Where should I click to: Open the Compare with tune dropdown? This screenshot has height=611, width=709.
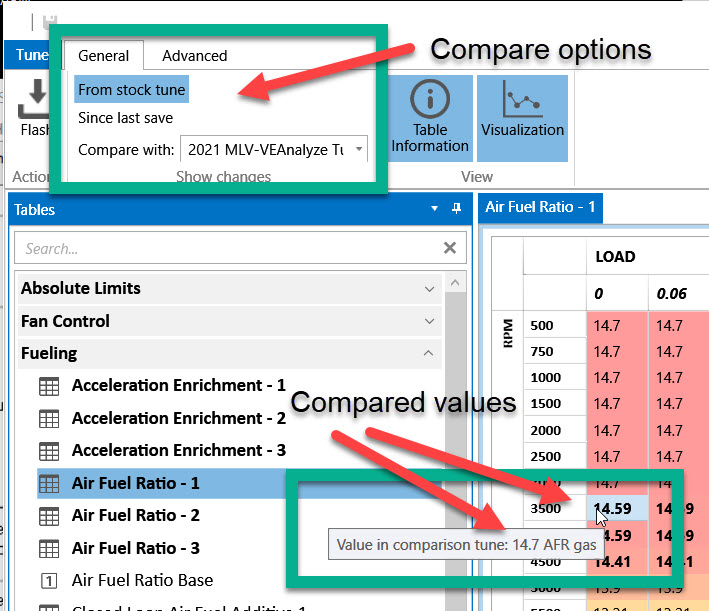tap(274, 150)
